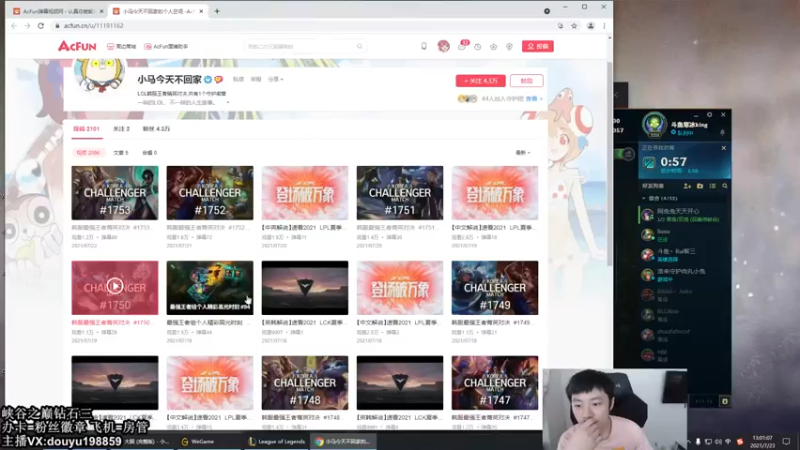
Task: Open the user avatar in AcFun header
Action: coord(443,46)
